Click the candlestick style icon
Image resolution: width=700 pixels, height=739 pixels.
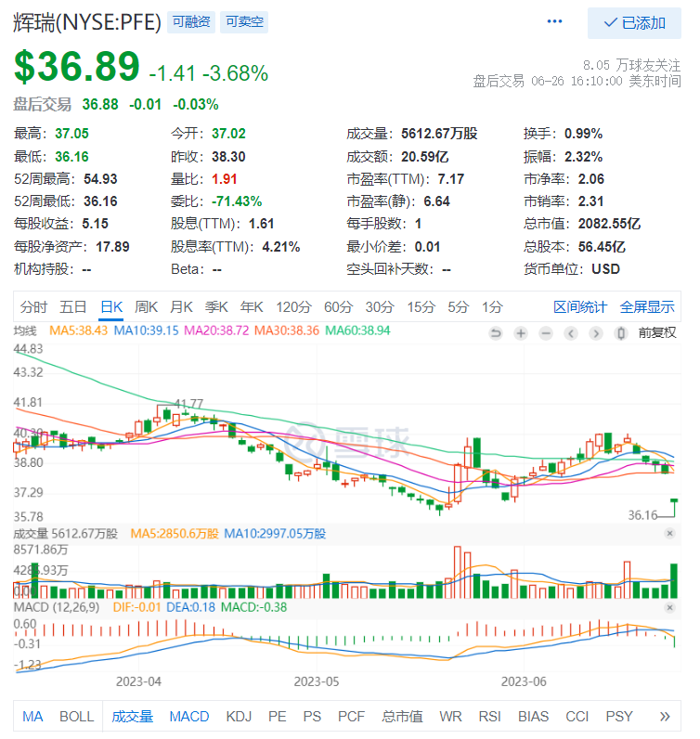(621, 333)
